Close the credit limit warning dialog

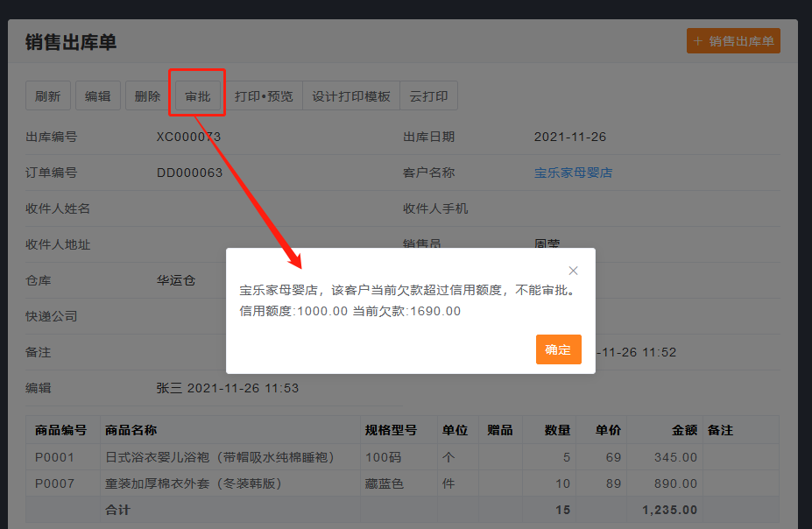tap(573, 271)
